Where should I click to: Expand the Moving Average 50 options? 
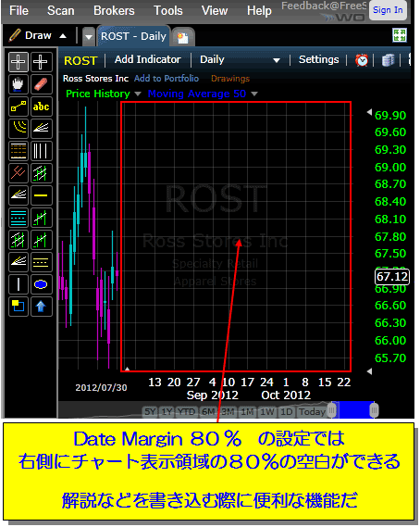(254, 94)
